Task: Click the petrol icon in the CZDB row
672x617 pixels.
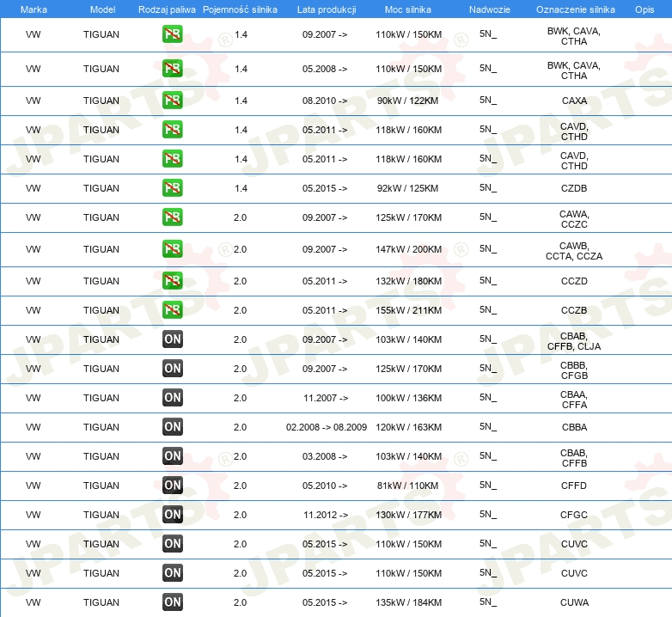Action: 172,188
